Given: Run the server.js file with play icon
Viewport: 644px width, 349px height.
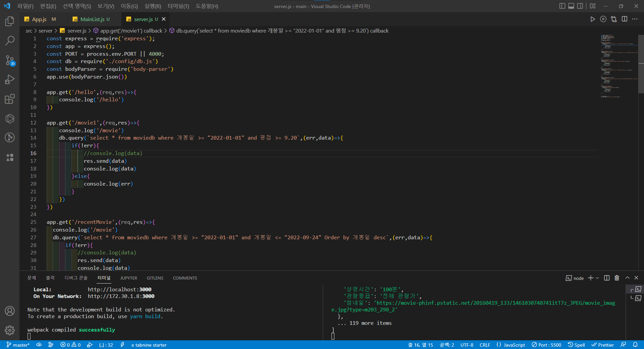Looking at the screenshot, I should click(x=593, y=19).
